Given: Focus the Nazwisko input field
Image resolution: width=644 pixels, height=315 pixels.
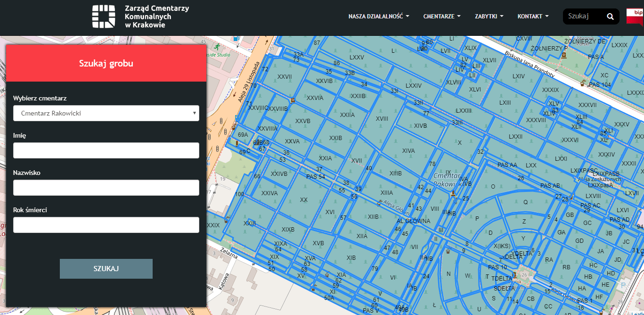Looking at the screenshot, I should pyautogui.click(x=106, y=188).
